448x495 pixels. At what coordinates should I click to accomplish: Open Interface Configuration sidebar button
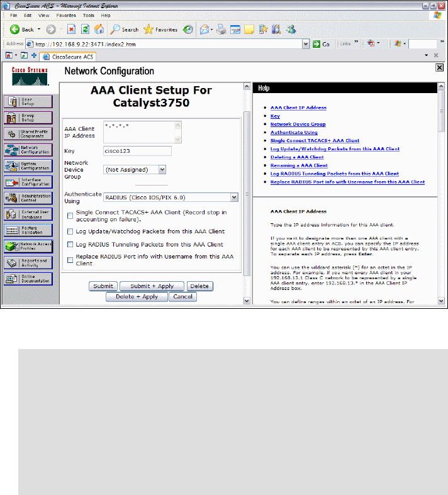28,182
